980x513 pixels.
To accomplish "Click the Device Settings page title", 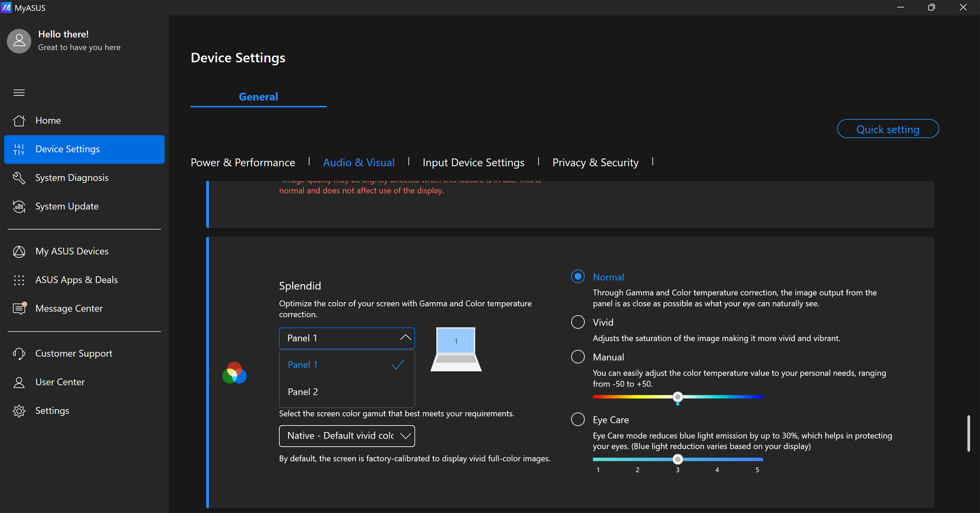I will tap(238, 58).
